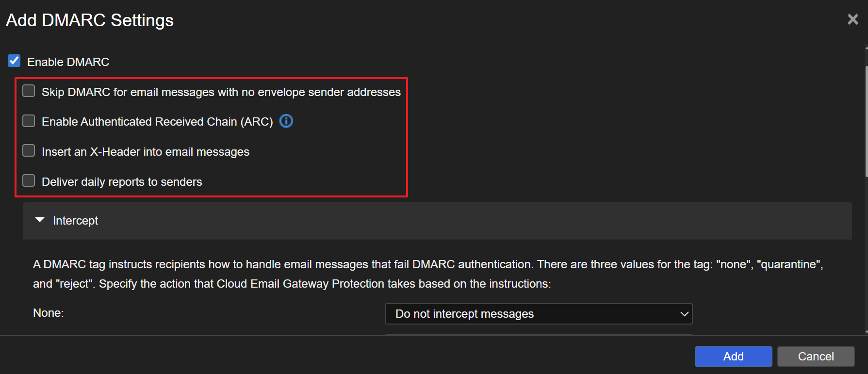Click the chevron on the None dropdown
The width and height of the screenshot is (868, 374).
pyautogui.click(x=684, y=314)
